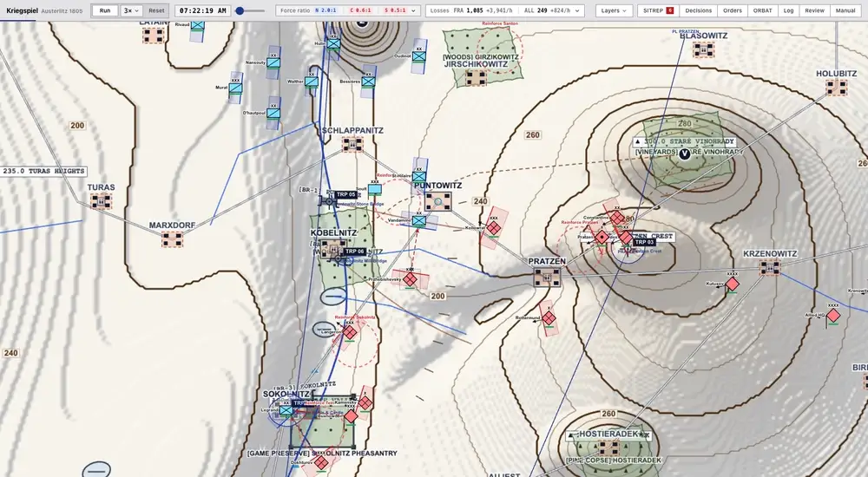Image resolution: width=868 pixels, height=477 pixels.
Task: Select the Rottermund brigade diamond
Action: coord(549,319)
